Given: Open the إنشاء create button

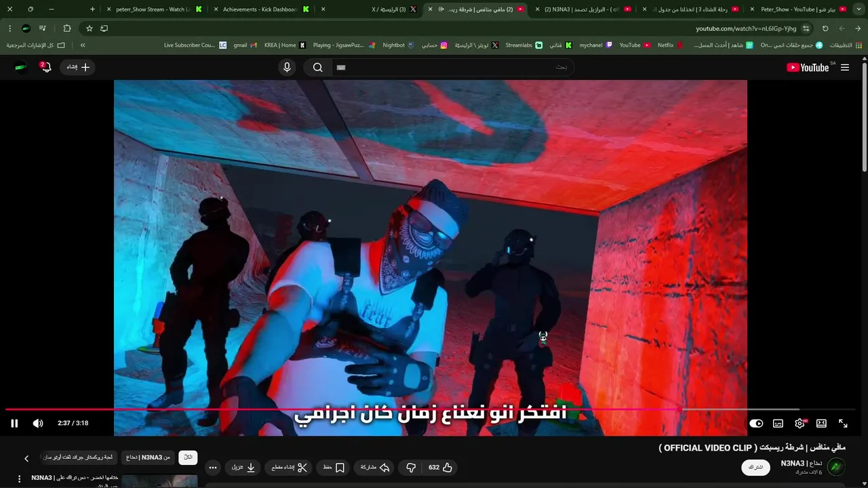Looking at the screenshot, I should pyautogui.click(x=78, y=67).
